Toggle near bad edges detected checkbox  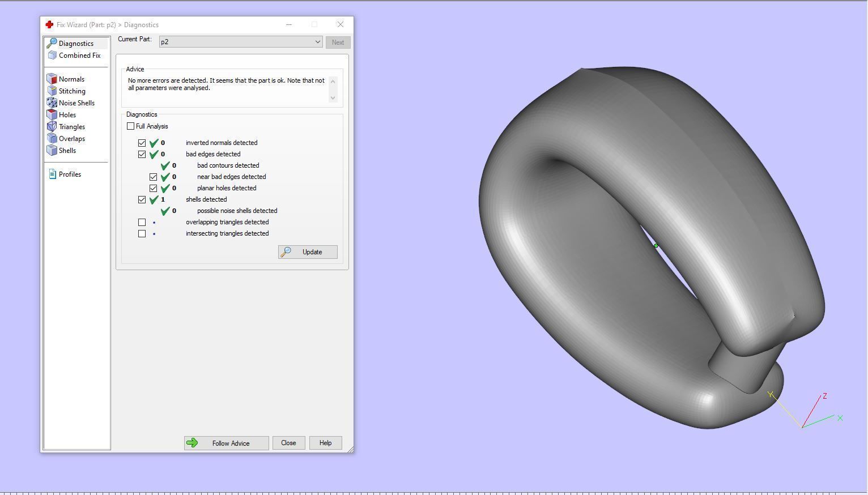coord(154,177)
